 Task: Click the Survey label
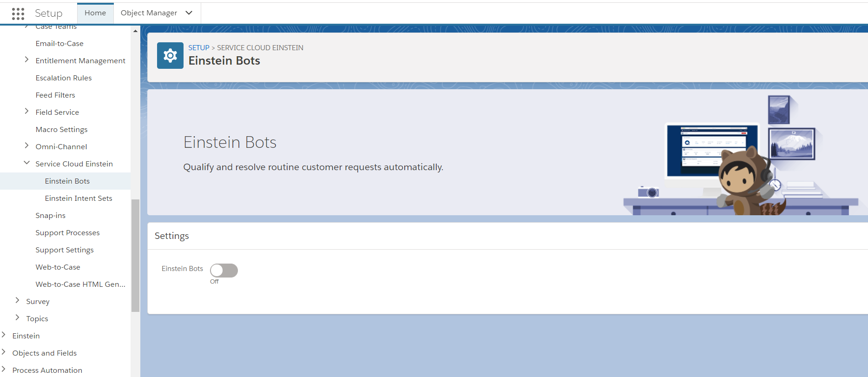(38, 301)
